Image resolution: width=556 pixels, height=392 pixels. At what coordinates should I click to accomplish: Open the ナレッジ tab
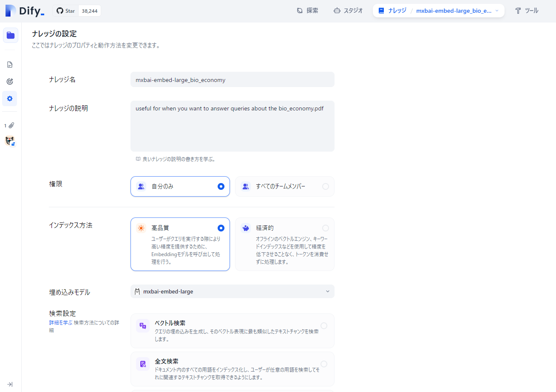click(x=392, y=11)
